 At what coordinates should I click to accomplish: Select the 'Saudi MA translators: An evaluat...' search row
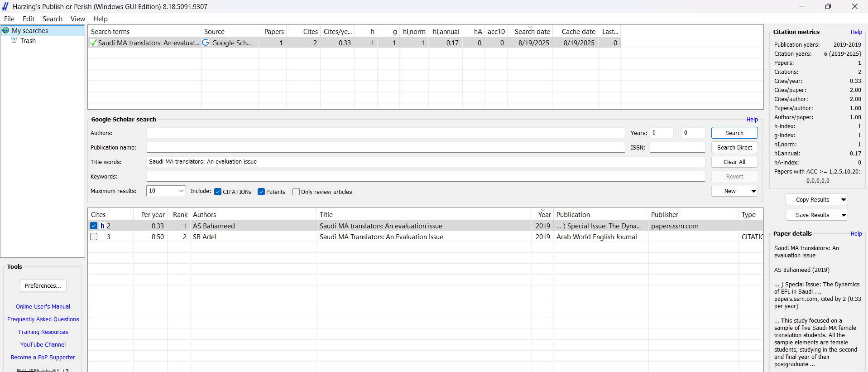(x=354, y=43)
